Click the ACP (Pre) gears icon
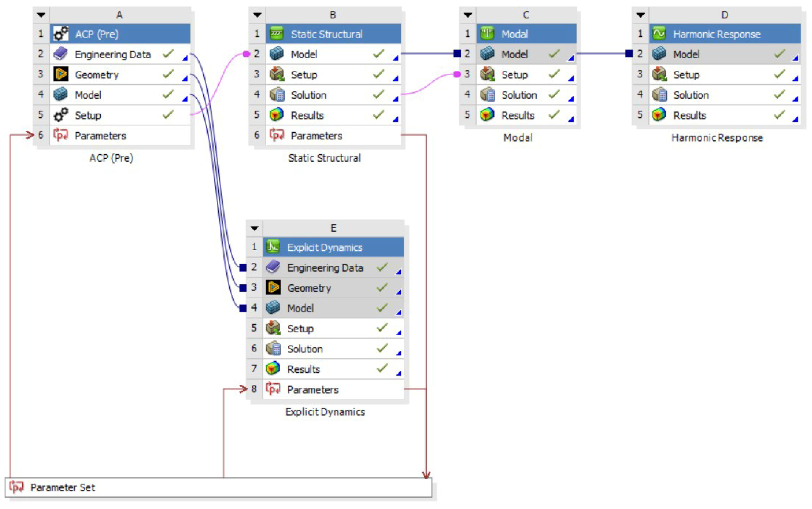Screen dimensions: 812x509 (x=61, y=34)
